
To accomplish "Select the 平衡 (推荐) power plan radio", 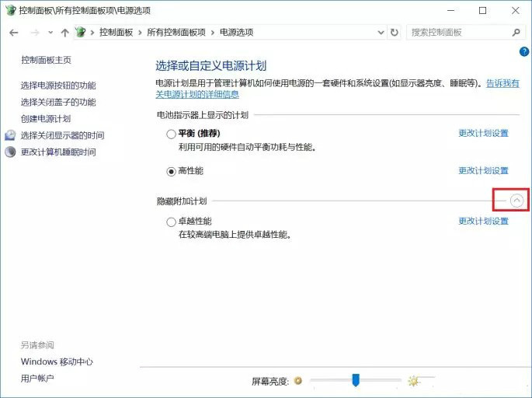I will (x=171, y=134).
